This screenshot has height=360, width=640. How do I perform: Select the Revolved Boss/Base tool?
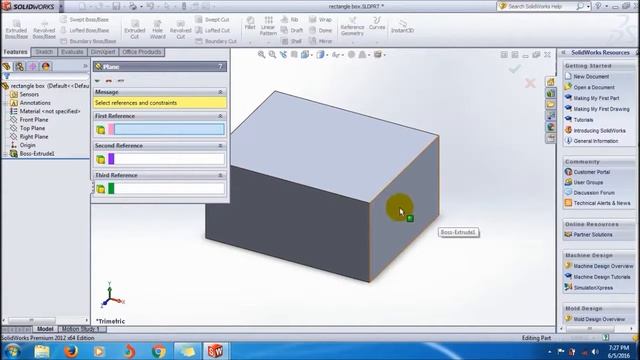click(44, 29)
